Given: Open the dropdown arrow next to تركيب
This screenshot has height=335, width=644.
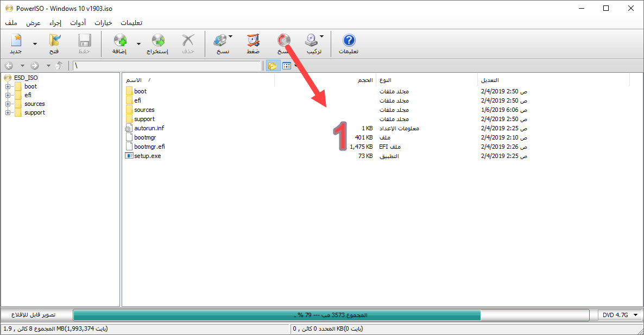Looking at the screenshot, I should [x=321, y=36].
